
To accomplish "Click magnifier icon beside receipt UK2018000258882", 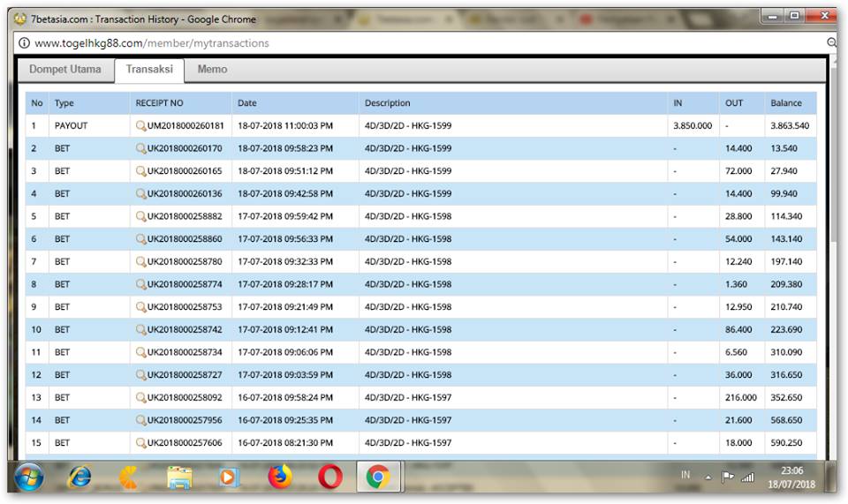I will (x=140, y=216).
